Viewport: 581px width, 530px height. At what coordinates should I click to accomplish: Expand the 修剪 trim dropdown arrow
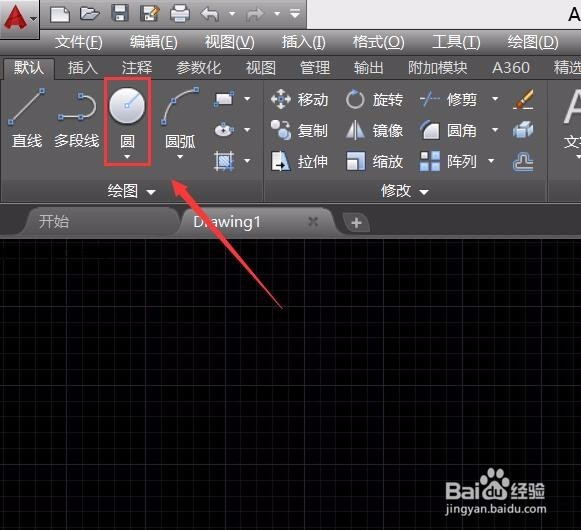[x=495, y=99]
